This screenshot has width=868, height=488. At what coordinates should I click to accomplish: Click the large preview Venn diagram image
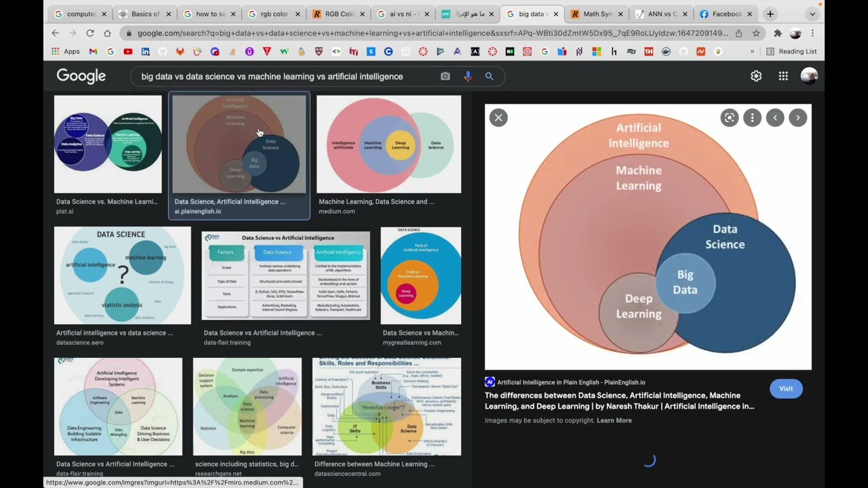tap(648, 237)
